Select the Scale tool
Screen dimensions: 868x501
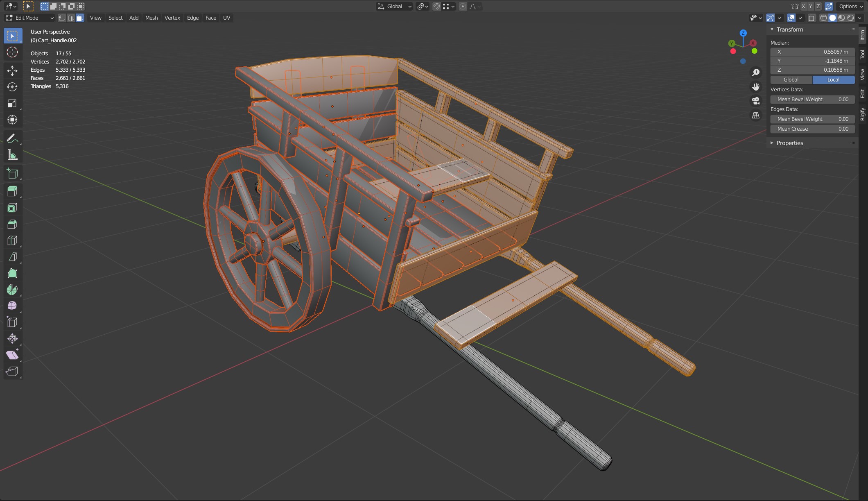12,103
